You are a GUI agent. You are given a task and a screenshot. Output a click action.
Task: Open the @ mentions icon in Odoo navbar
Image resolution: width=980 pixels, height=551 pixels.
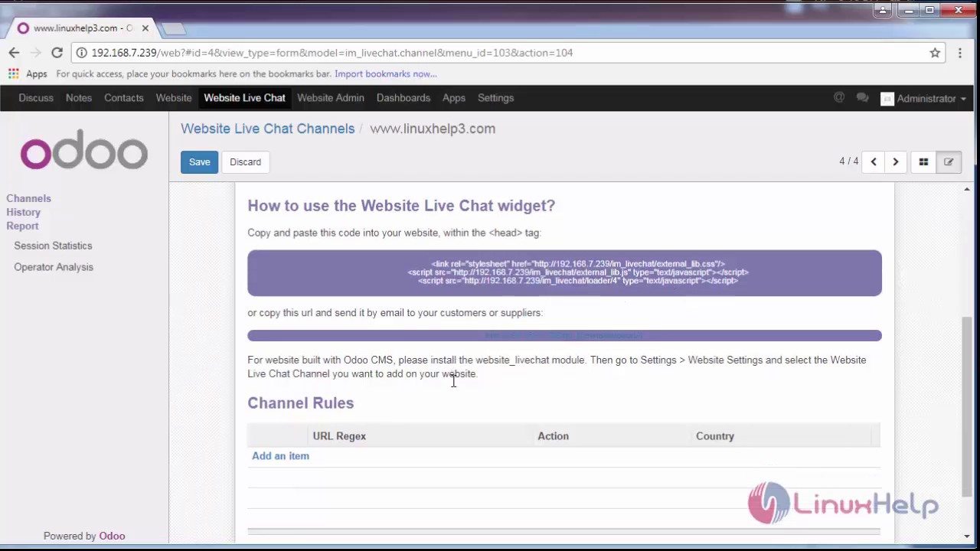[839, 98]
